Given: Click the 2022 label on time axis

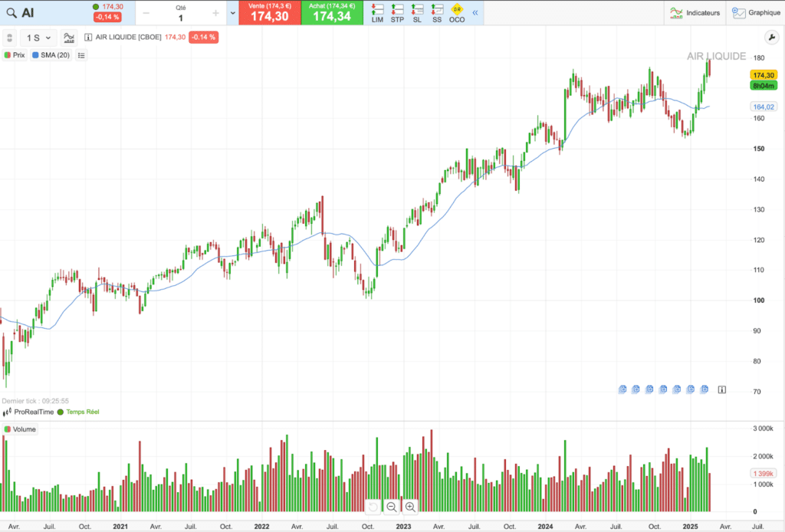Looking at the screenshot, I should [x=261, y=527].
